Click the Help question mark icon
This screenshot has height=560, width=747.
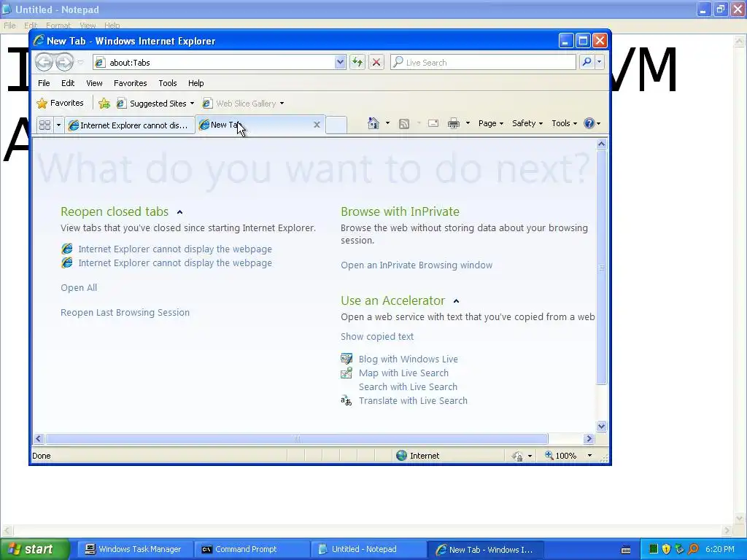(x=589, y=123)
